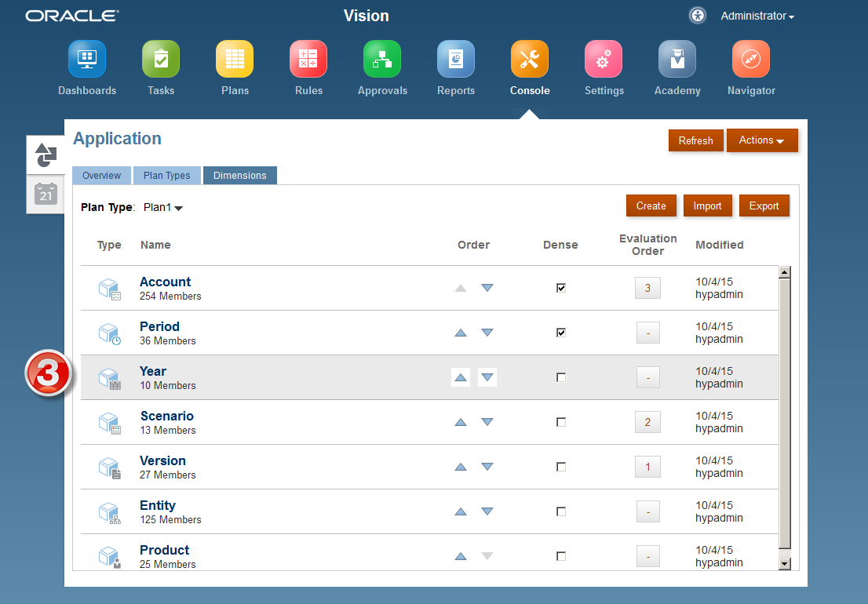Viewport: 868px width, 604px height.
Task: Open the Navigator compass icon
Action: [751, 59]
